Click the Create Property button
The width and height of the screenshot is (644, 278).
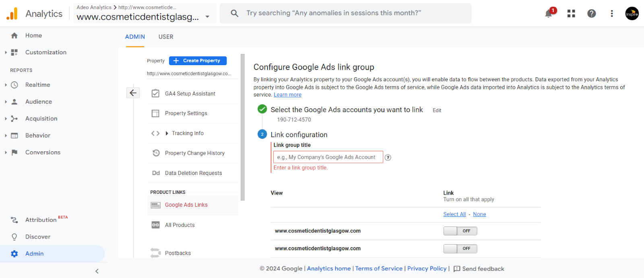(x=198, y=61)
